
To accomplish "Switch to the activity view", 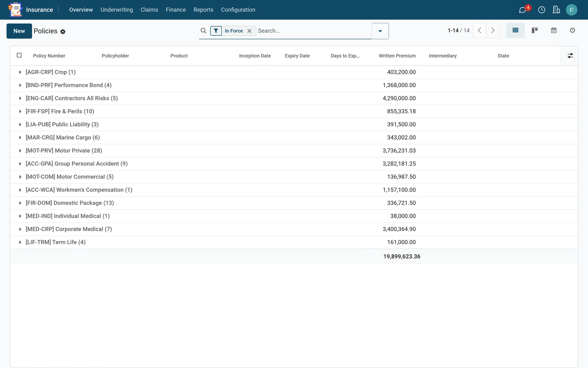I will [572, 30].
